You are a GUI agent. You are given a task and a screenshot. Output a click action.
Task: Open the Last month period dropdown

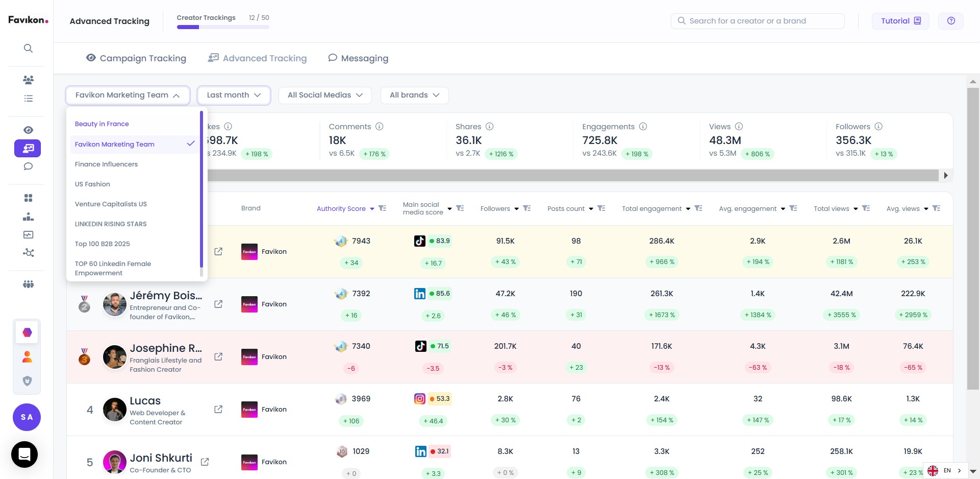tap(234, 95)
